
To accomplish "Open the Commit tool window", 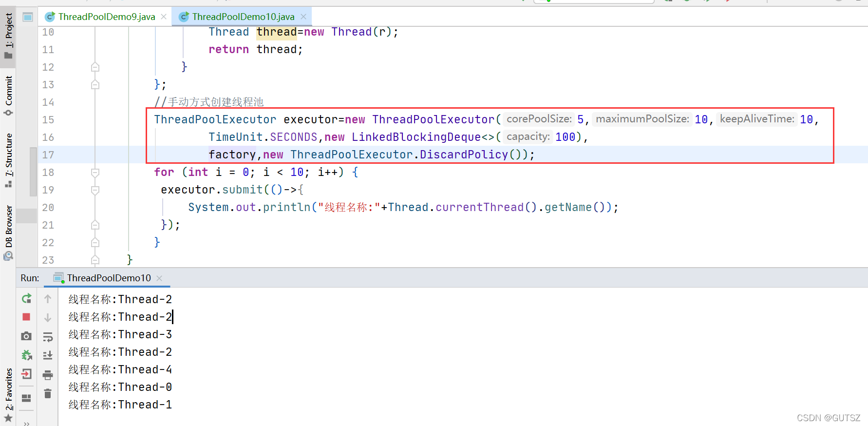I will tap(8, 96).
